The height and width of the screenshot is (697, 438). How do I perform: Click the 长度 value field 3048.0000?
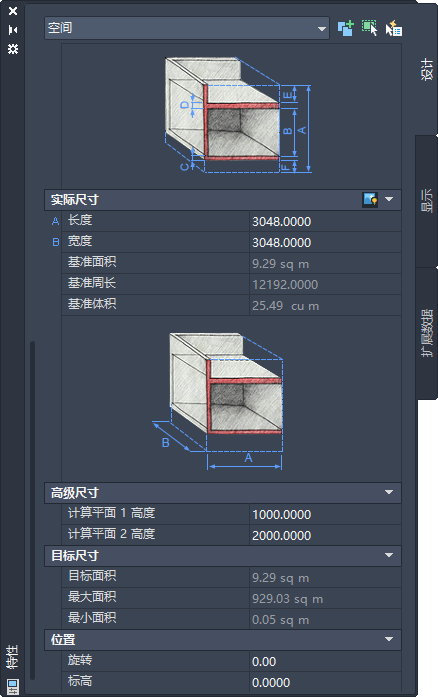(325, 221)
